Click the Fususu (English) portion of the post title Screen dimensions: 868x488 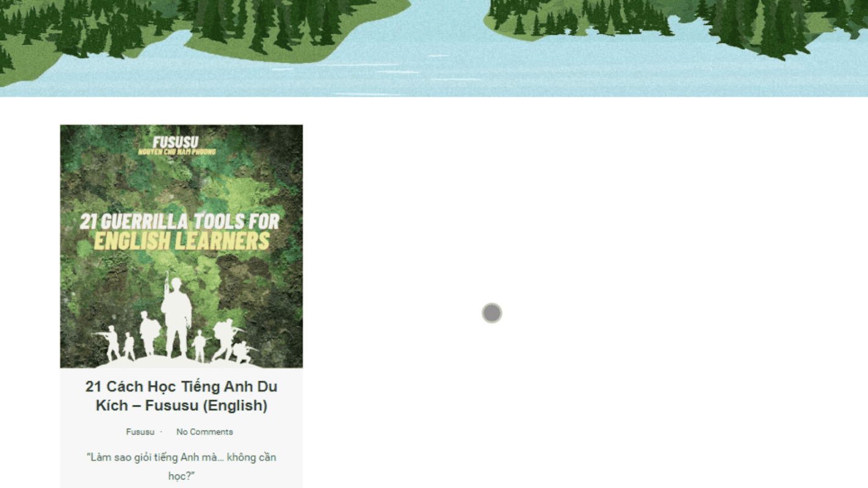[206, 406]
